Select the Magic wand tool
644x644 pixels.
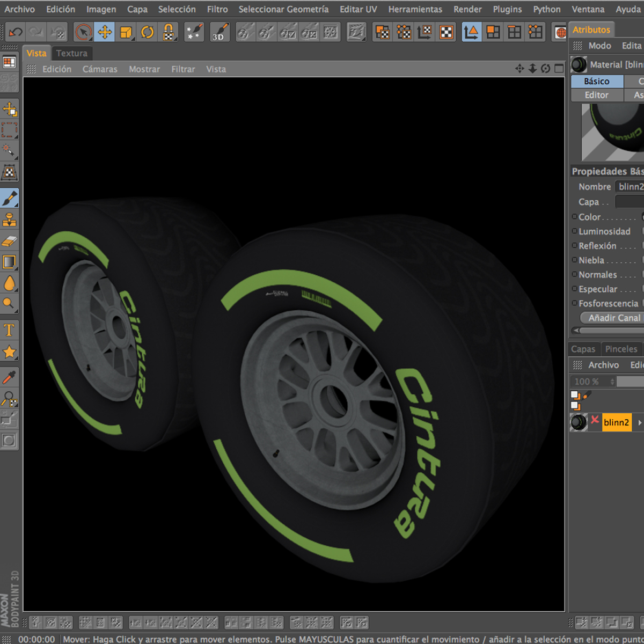[x=10, y=151]
